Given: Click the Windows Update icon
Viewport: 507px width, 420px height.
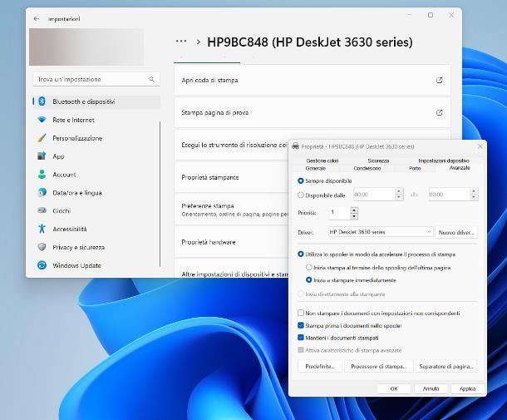Looking at the screenshot, I should (x=42, y=265).
